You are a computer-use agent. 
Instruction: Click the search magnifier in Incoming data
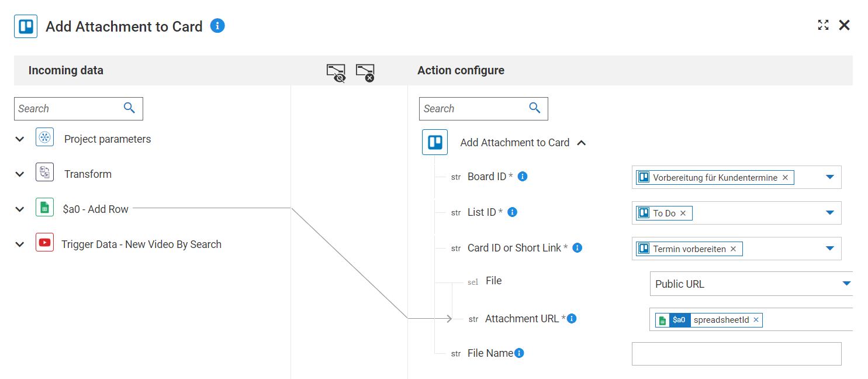click(x=129, y=108)
